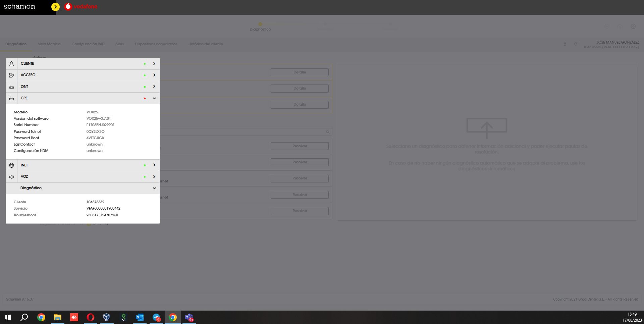This screenshot has width=644, height=324.
Task: Expand the ACCESO section chevron
Action: tap(154, 75)
